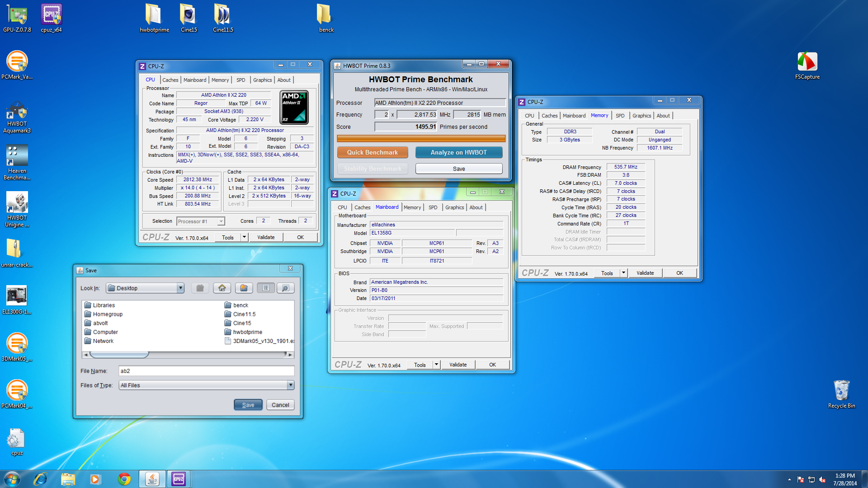868x488 pixels.
Task: Open Tools dropdown arrow in Mainboard window
Action: click(x=436, y=365)
